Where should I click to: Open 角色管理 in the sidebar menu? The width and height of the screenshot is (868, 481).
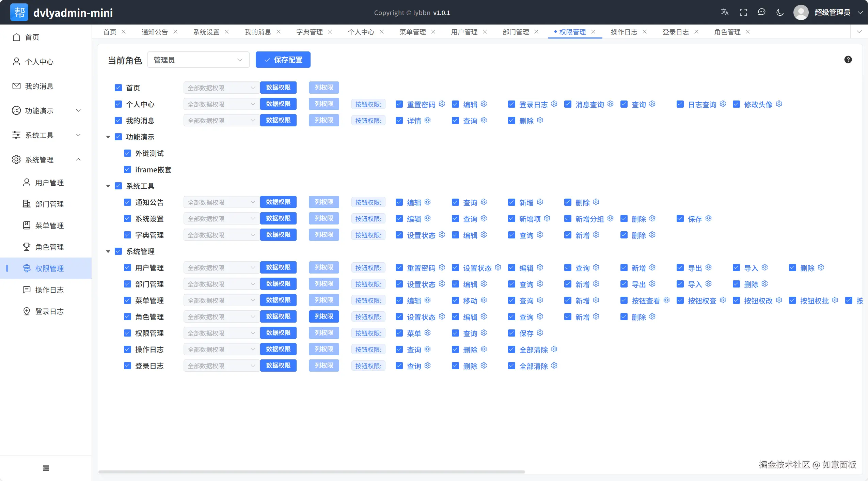pyautogui.click(x=49, y=247)
